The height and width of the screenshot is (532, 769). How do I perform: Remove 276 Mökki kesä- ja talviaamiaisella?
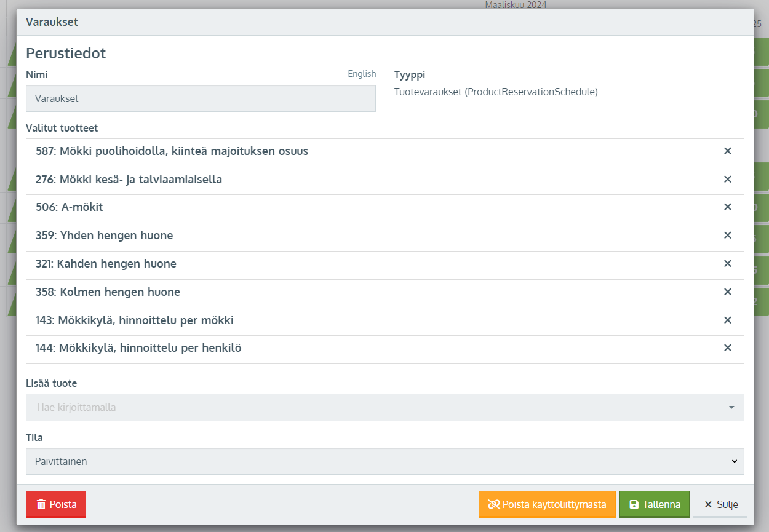click(727, 180)
